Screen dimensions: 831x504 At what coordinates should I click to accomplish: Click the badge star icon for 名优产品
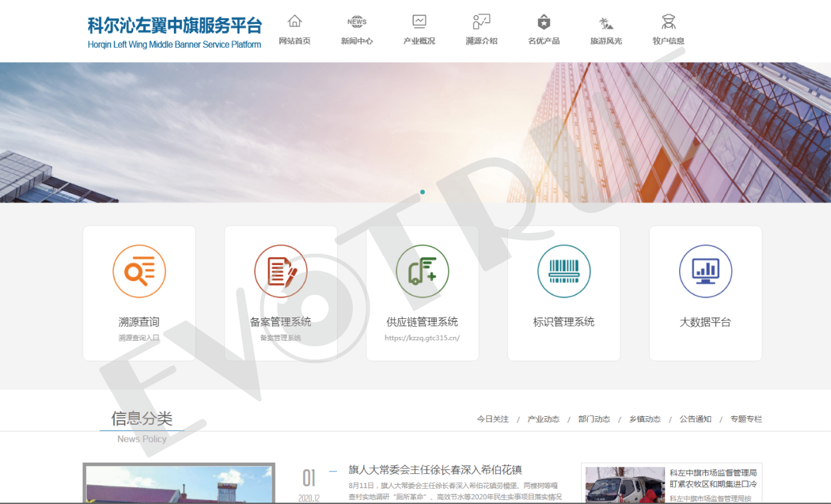click(544, 22)
